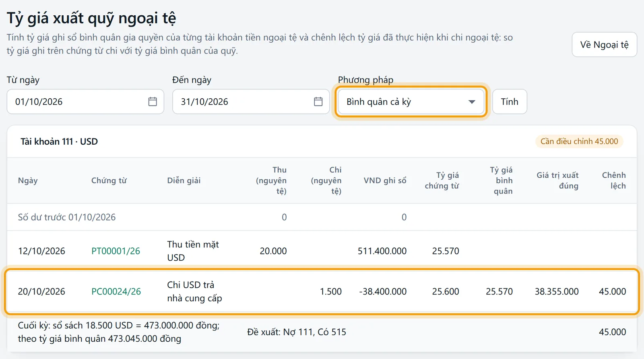Image resolution: width=644 pixels, height=359 pixels.
Task: Focus the Từ ngày date field
Action: (x=85, y=102)
